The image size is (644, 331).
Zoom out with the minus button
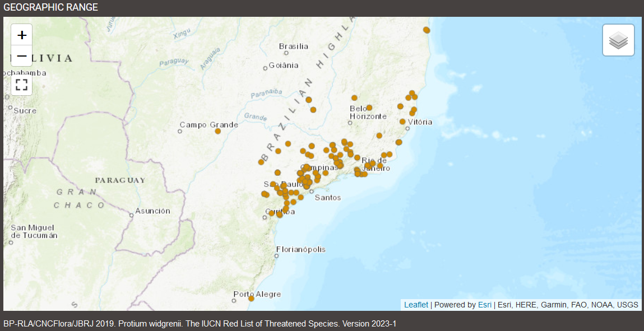[x=22, y=56]
